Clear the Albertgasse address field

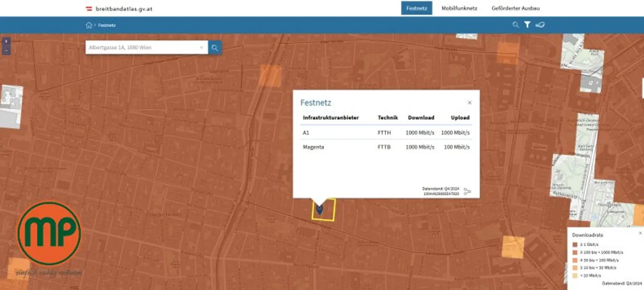(201, 47)
